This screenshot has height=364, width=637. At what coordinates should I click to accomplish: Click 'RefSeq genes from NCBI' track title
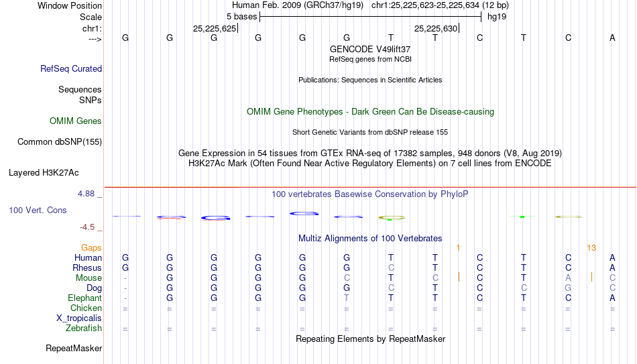(371, 59)
